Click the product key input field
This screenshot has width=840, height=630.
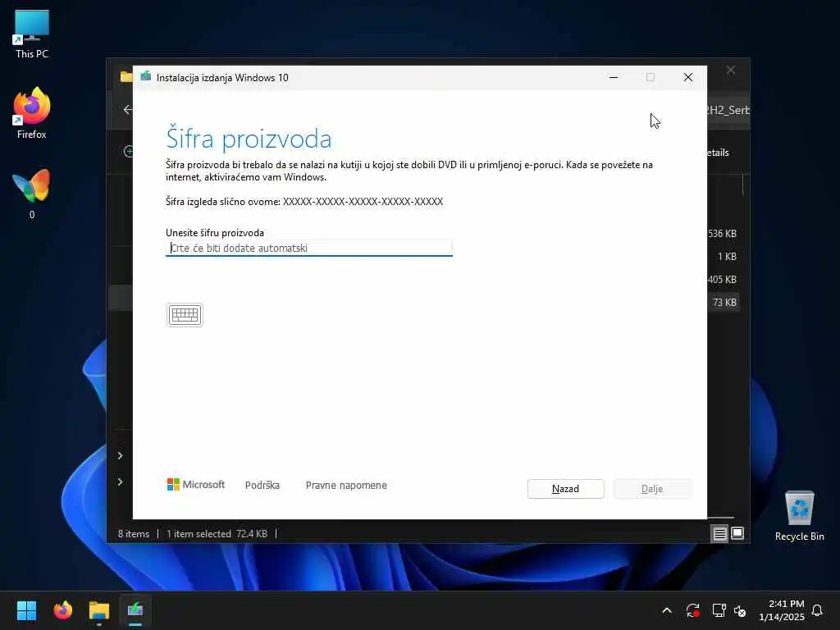pos(309,248)
